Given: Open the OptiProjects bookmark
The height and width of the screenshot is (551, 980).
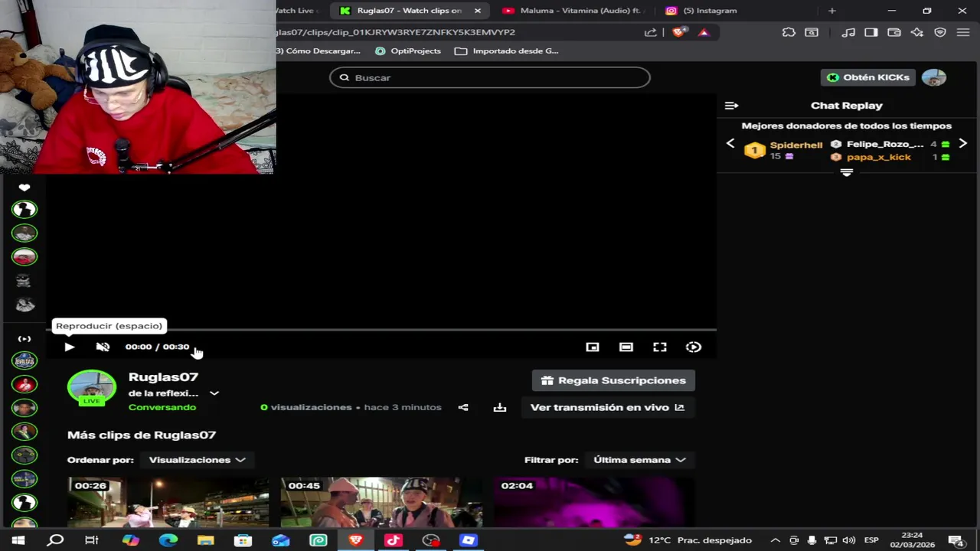Looking at the screenshot, I should click(408, 51).
